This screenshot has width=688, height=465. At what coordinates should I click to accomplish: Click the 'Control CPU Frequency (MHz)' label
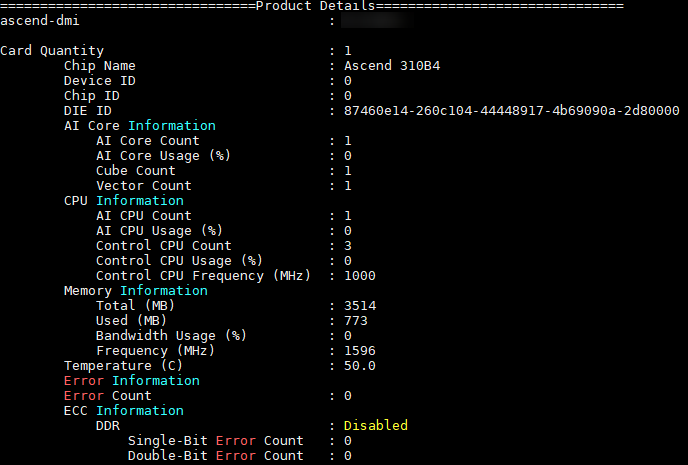point(203,275)
